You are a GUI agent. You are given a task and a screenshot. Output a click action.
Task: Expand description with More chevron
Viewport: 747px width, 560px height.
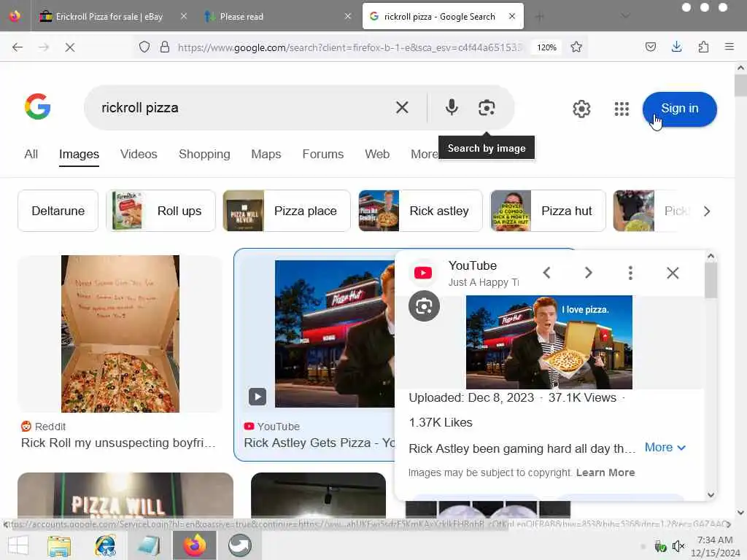665,448
